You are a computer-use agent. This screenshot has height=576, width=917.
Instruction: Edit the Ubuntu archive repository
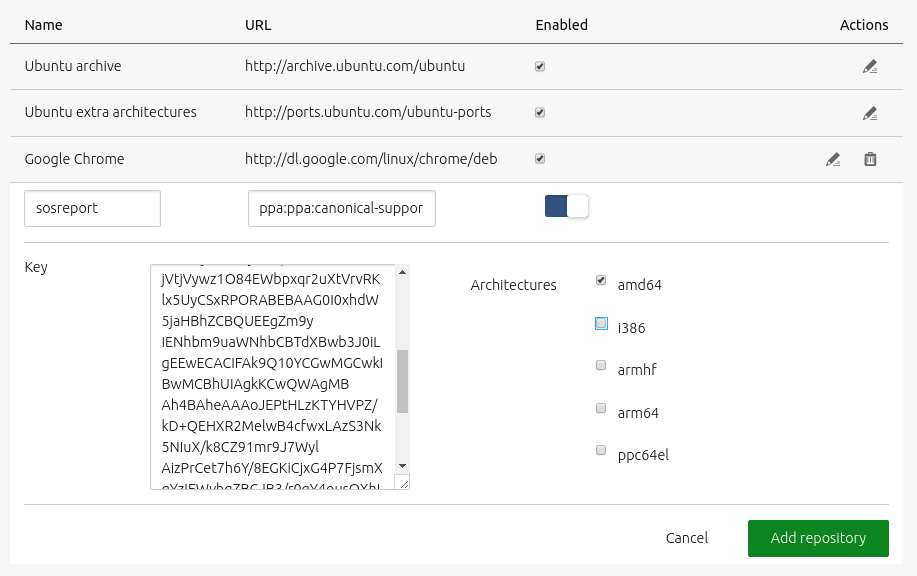[x=869, y=68]
